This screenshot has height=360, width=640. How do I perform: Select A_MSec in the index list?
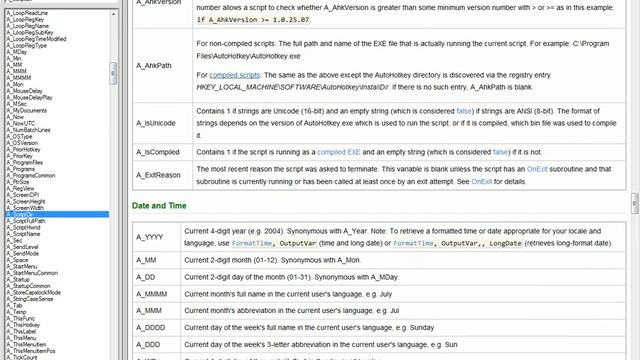(16, 104)
